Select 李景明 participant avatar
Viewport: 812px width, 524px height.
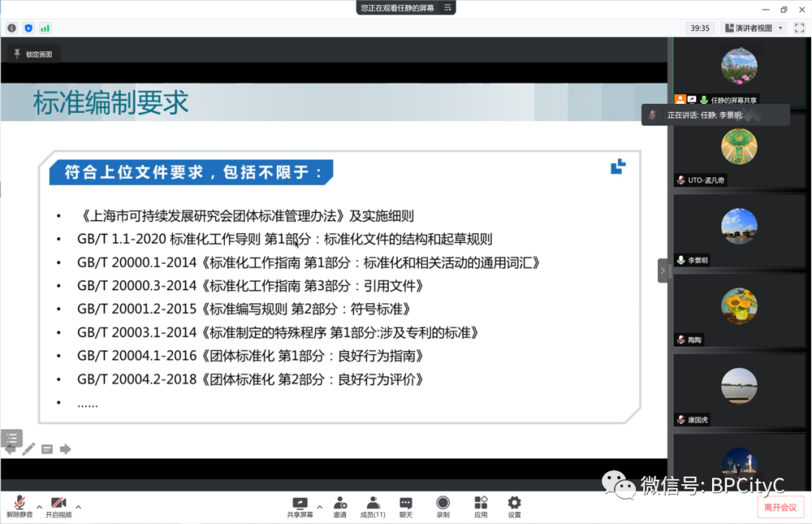(739, 226)
